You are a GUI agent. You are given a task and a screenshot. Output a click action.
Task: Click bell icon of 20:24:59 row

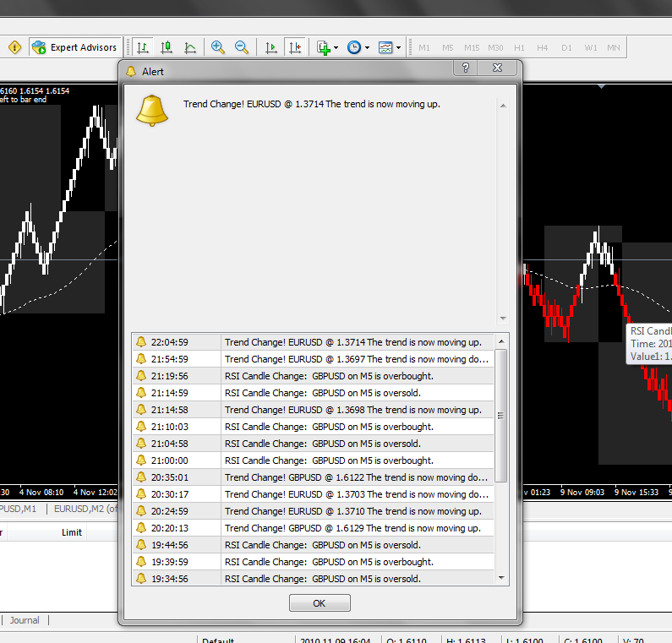[141, 510]
